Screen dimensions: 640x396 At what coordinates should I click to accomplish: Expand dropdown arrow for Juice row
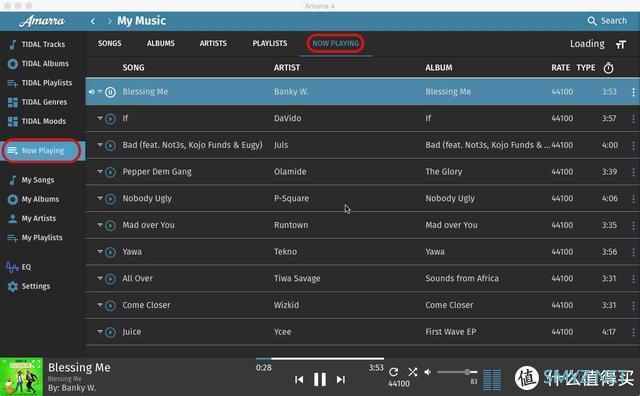point(100,331)
